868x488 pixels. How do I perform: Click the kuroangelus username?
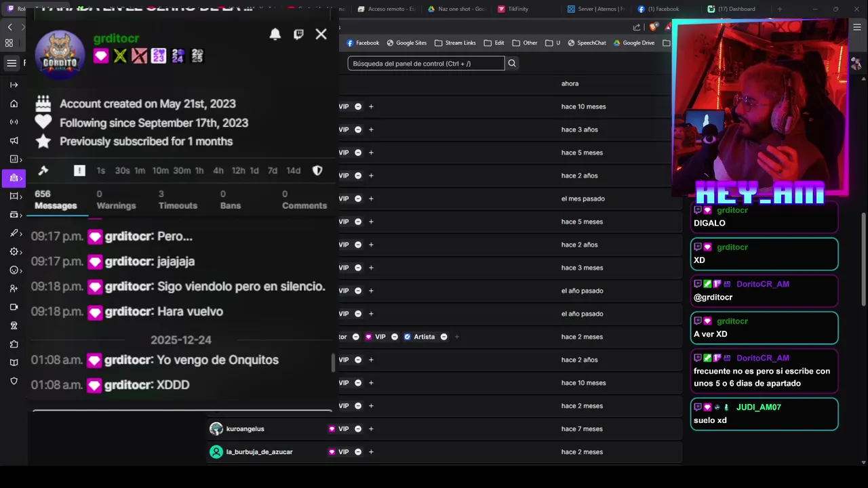245,429
